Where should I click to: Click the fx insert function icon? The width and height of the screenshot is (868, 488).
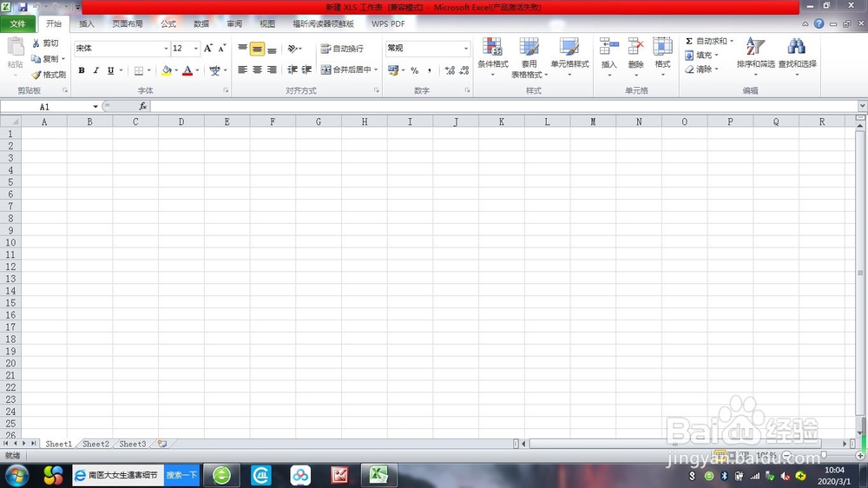point(143,106)
